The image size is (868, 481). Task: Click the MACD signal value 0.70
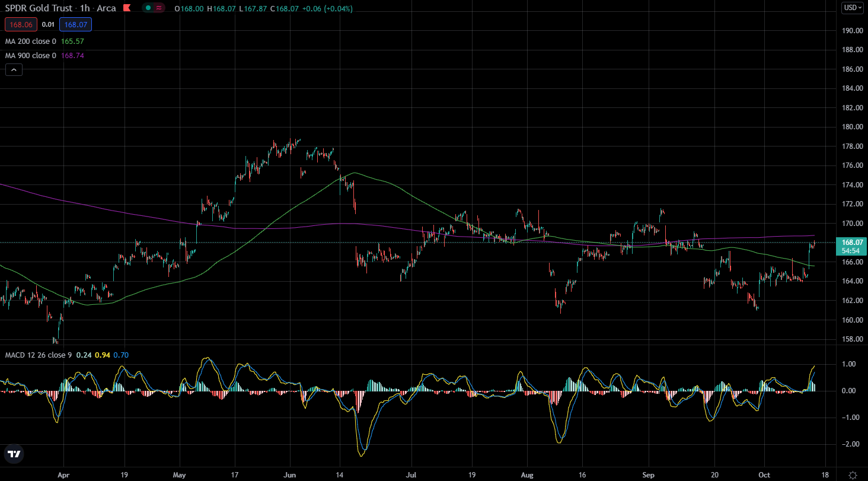(121, 355)
